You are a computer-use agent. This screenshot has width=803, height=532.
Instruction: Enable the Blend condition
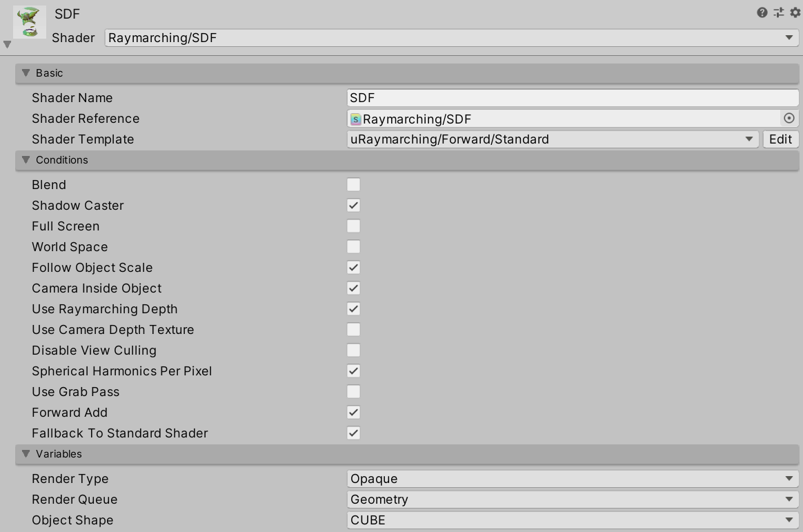(353, 184)
